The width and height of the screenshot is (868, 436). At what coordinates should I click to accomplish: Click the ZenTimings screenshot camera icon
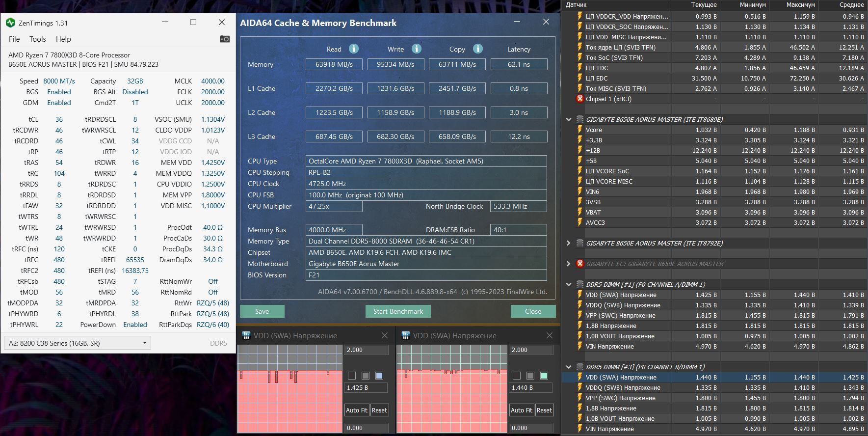(x=224, y=39)
